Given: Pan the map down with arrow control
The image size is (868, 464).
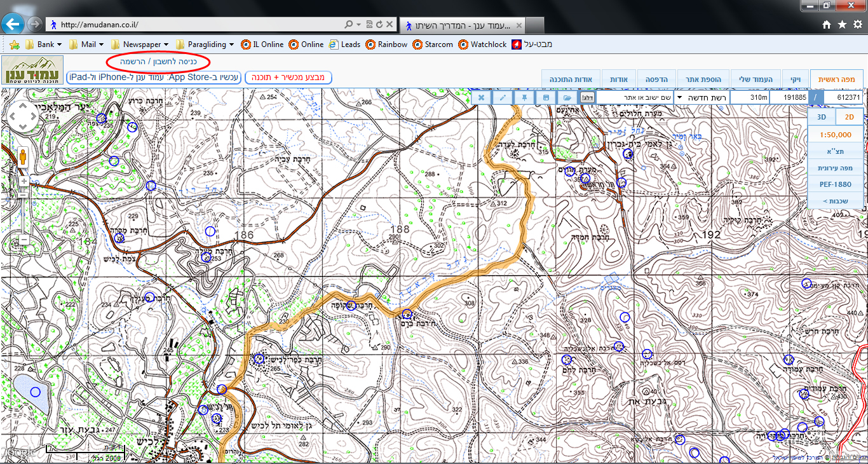Looking at the screenshot, I should point(23,126).
